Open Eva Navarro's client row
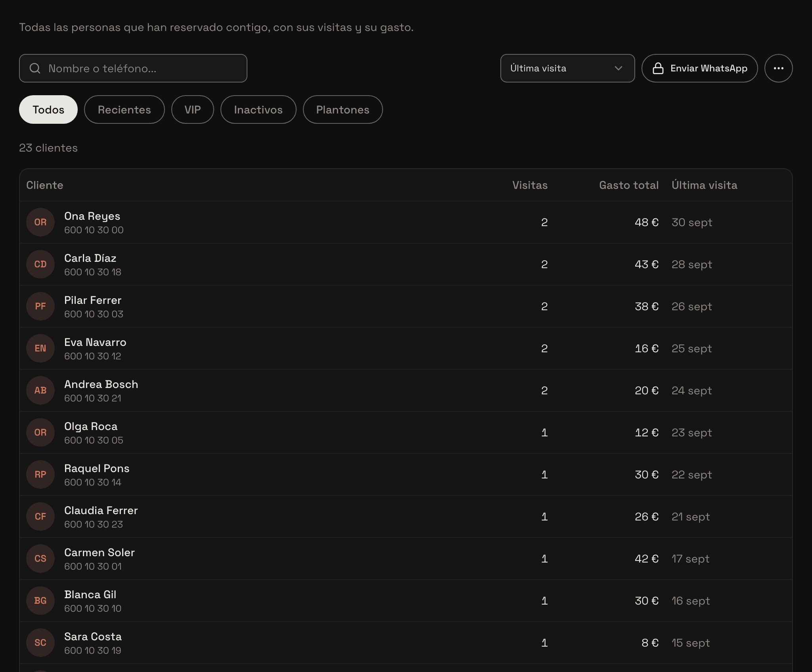Screen dimensions: 812x672 [x=406, y=348]
